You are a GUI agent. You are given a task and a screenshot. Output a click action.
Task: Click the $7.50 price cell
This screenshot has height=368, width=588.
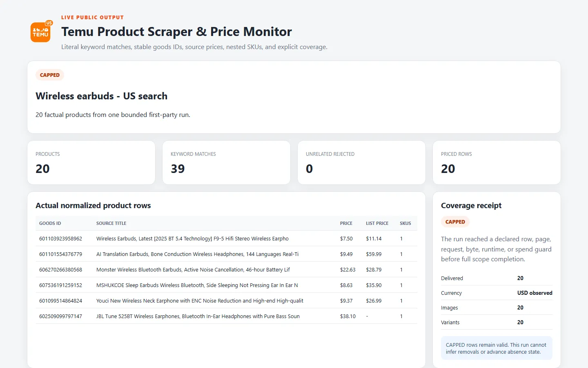pos(346,238)
